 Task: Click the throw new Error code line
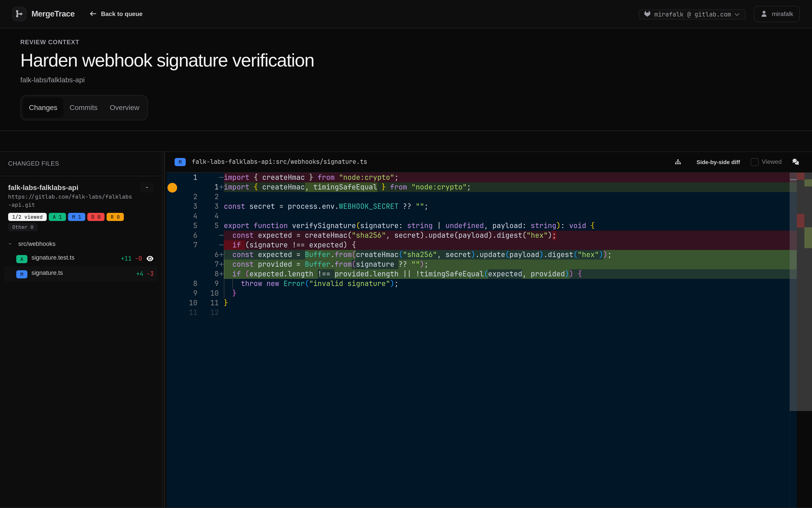[x=319, y=283]
